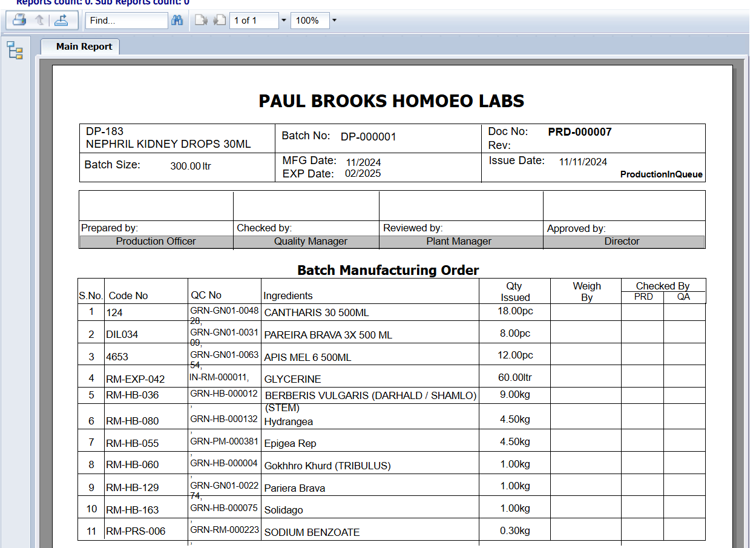Click Gokhhro Khurd (TRIBULUS) ingredient

click(327, 466)
